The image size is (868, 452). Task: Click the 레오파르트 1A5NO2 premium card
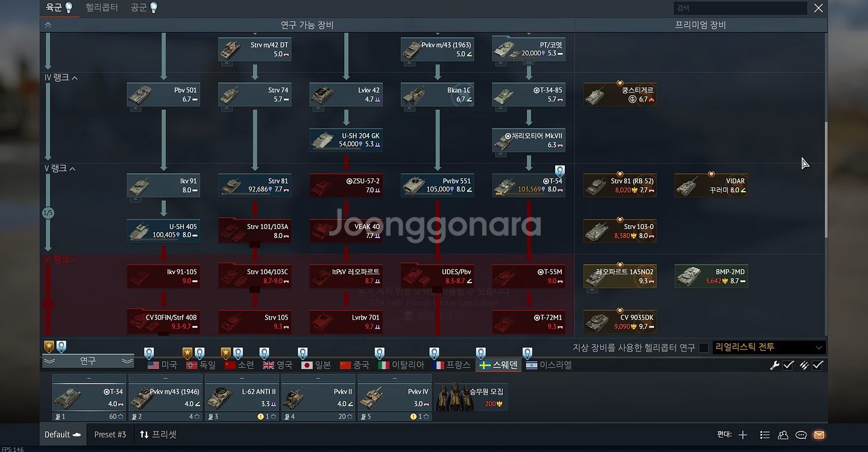coord(620,277)
